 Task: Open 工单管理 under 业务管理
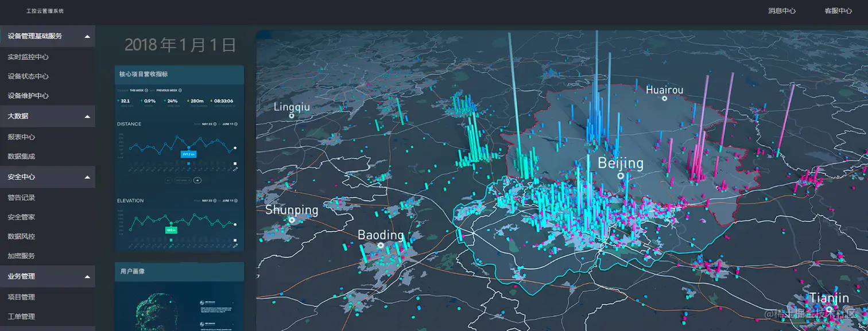coord(21,317)
